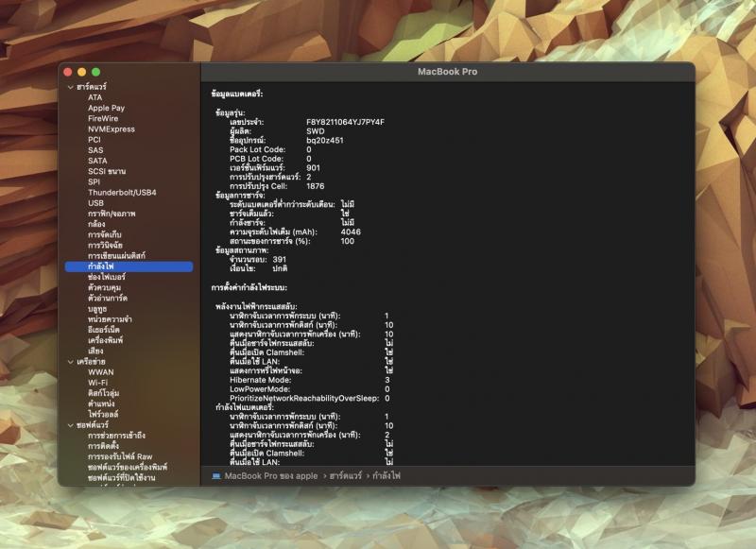Select ไฟร์วอลล์ (Firewall) in the sidebar
The width and height of the screenshot is (756, 549).
(103, 413)
